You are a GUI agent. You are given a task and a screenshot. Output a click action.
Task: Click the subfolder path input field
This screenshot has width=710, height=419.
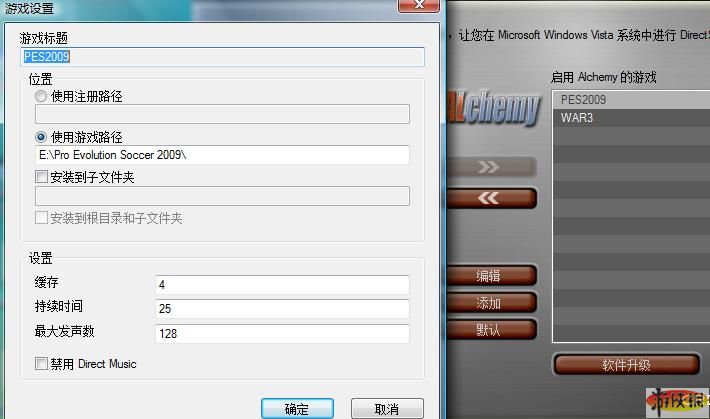pyautogui.click(x=222, y=196)
